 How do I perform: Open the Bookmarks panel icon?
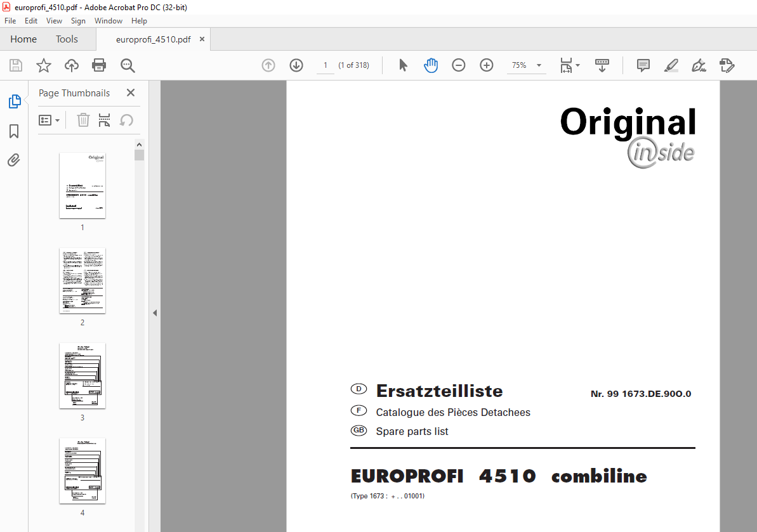[x=14, y=131]
